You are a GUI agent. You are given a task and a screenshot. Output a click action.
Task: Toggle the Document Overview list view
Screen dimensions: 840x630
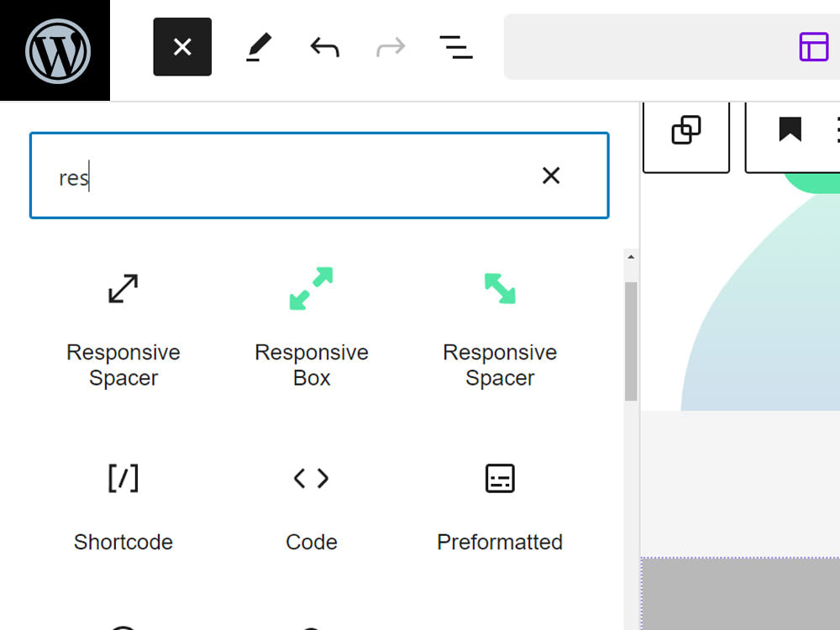[x=455, y=49]
